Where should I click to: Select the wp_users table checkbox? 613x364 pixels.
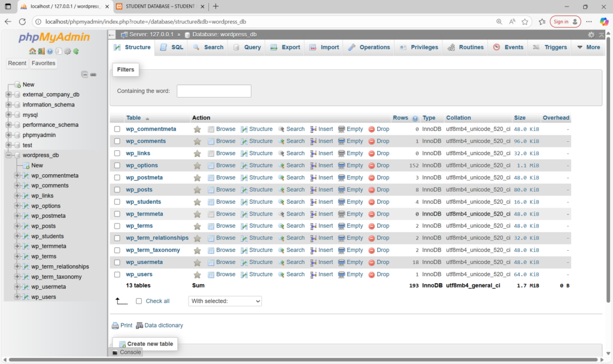[x=117, y=274]
